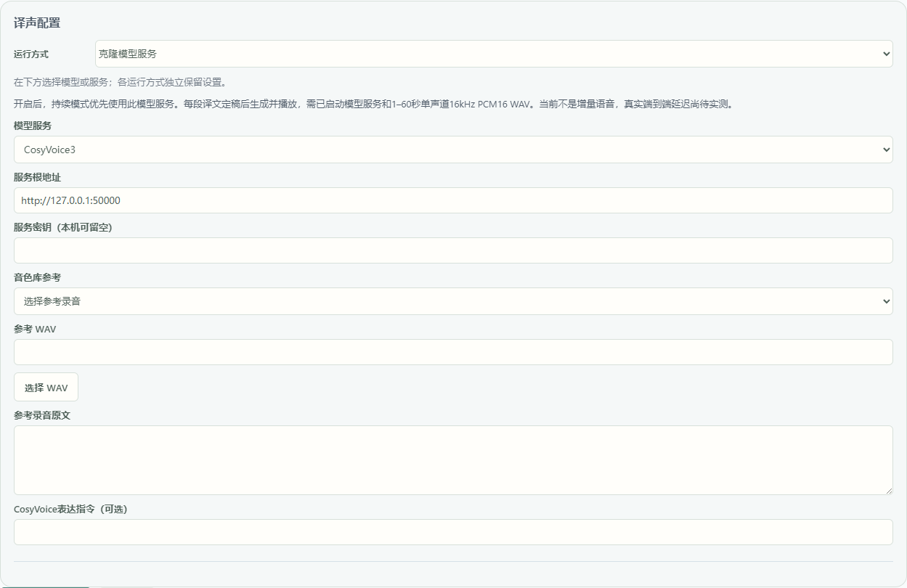Viewport: 907px width, 588px height.
Task: Click the 译声配置 heading text
Action: click(37, 23)
